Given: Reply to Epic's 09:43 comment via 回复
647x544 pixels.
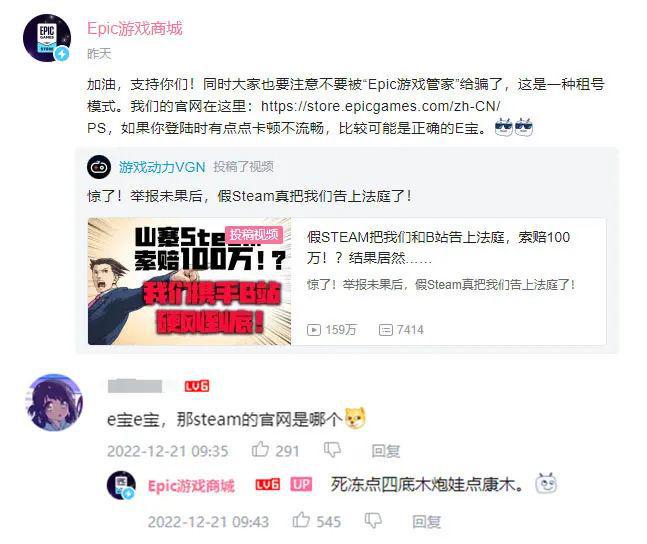Looking at the screenshot, I should 426,522.
